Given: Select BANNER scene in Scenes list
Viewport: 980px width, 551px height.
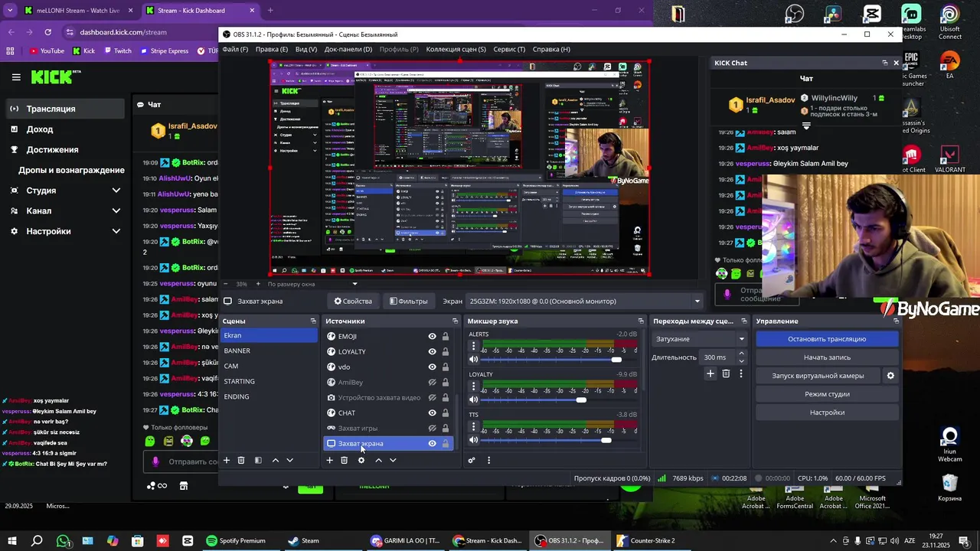Looking at the screenshot, I should click(268, 351).
